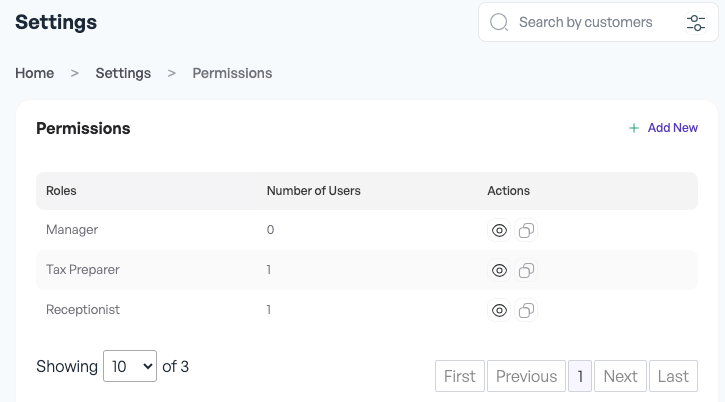The width and height of the screenshot is (725, 402).
Task: Open the rows-per-page dropdown showing 10
Action: pyautogui.click(x=130, y=366)
